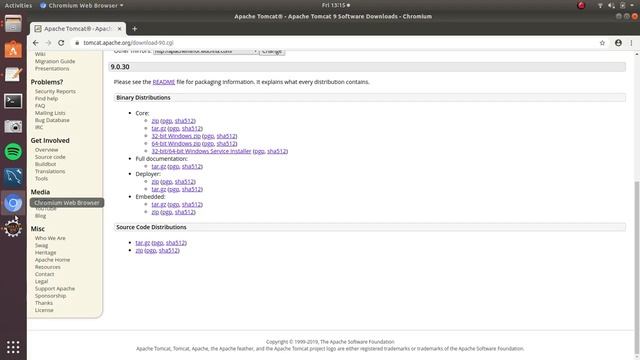Close the Apache Tomcat tab
This screenshot has width=640, height=360.
pyautogui.click(x=120, y=29)
